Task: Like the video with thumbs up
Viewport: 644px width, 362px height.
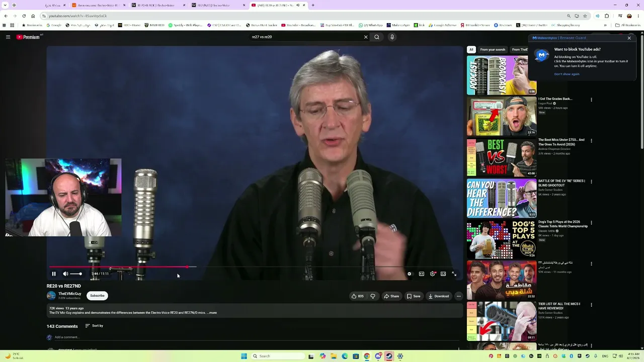Action: (357, 296)
